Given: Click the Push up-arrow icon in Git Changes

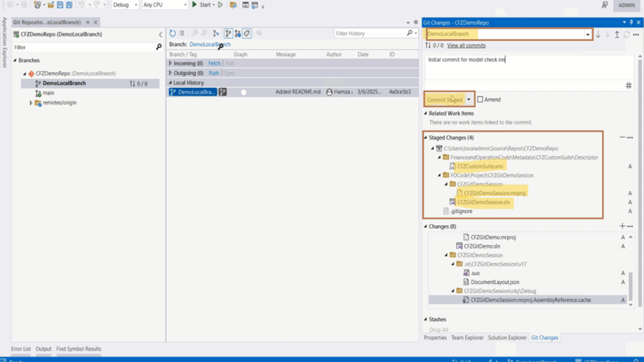Looking at the screenshot, I should click(617, 35).
